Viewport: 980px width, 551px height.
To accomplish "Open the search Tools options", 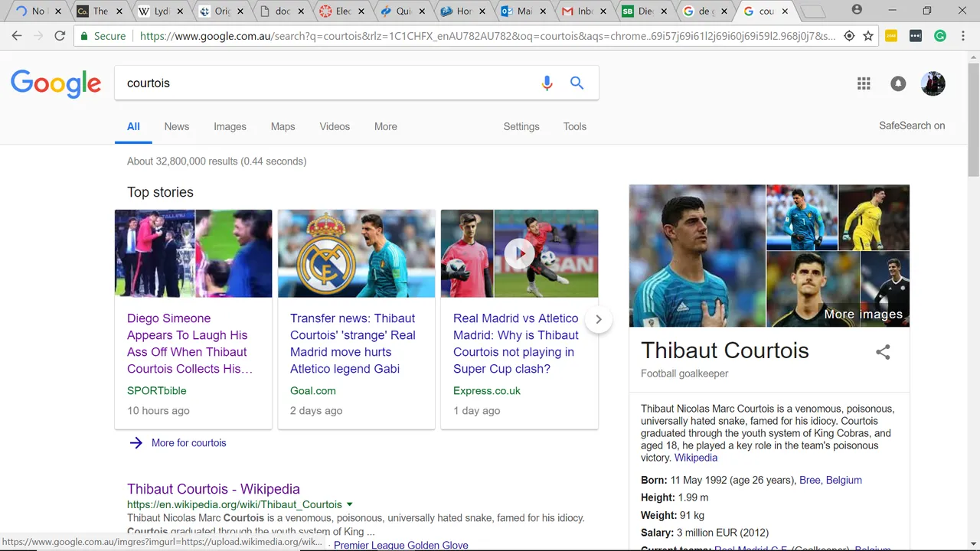I will coord(575,126).
